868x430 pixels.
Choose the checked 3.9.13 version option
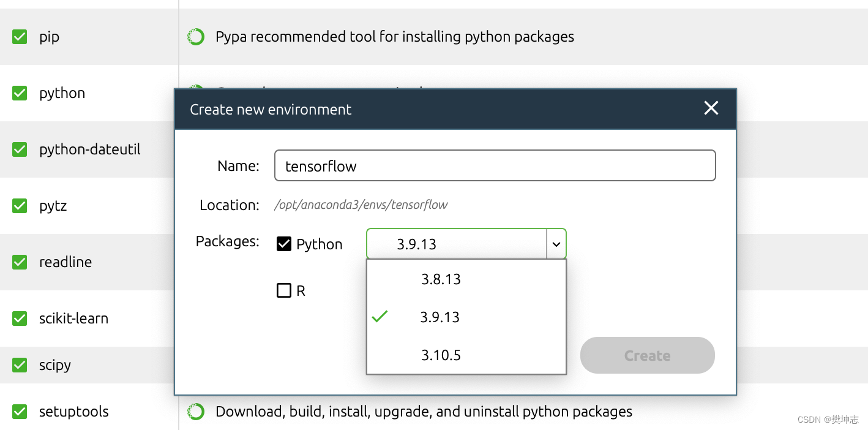coord(440,317)
